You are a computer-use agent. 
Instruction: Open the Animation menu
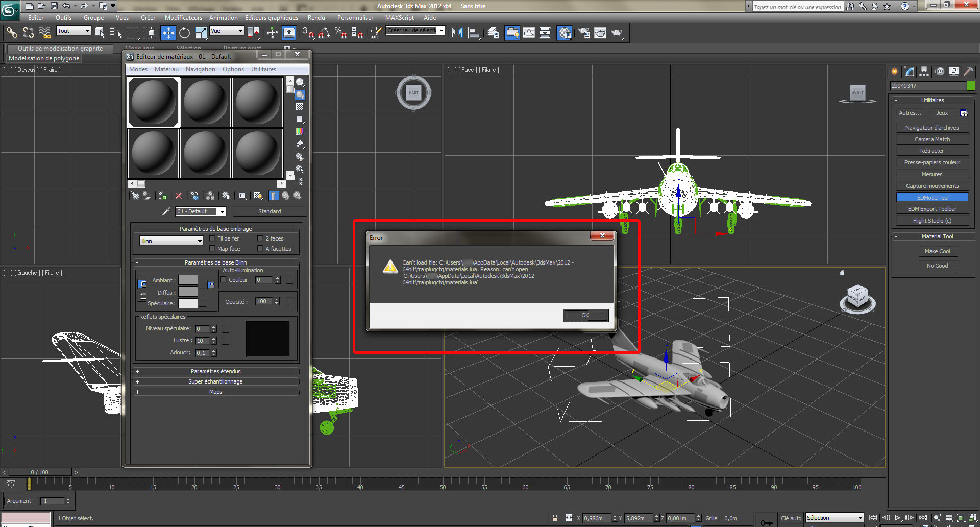click(x=224, y=18)
